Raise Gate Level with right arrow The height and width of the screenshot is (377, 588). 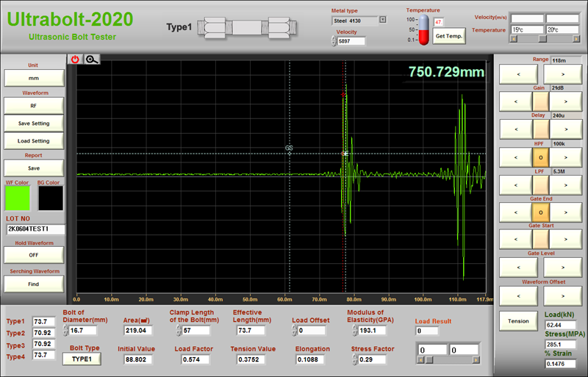563,268
